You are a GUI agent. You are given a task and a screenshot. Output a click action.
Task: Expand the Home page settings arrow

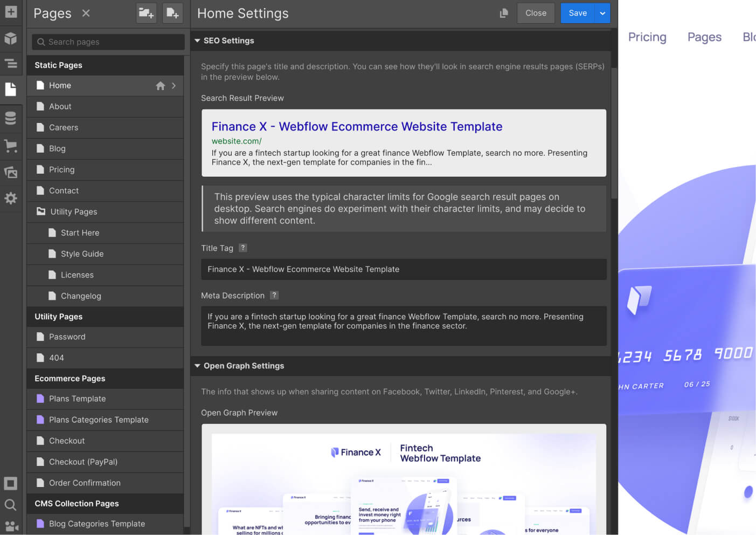click(x=174, y=85)
